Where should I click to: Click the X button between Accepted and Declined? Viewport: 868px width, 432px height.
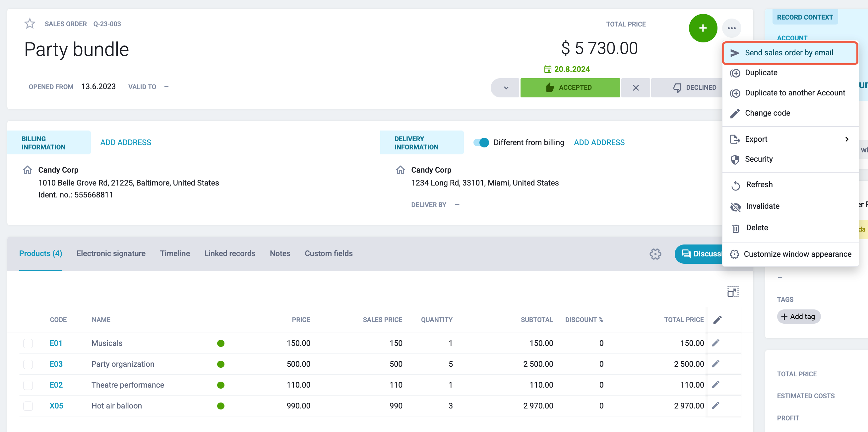coord(636,87)
